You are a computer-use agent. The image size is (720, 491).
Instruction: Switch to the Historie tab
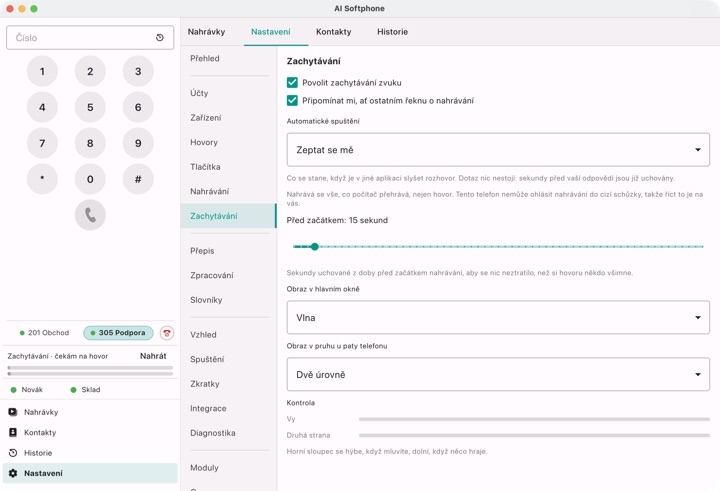[392, 32]
